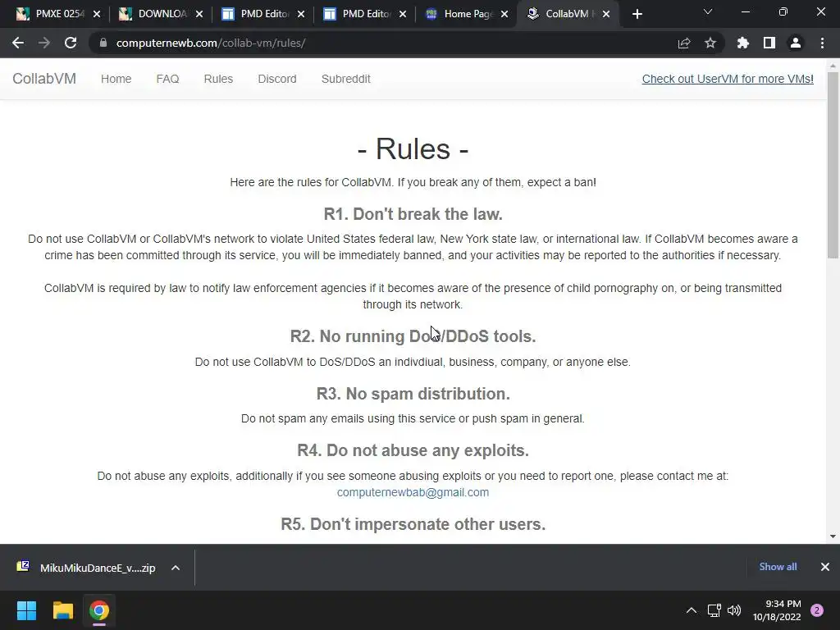Image resolution: width=840 pixels, height=630 pixels.
Task: Go back using the browser back arrow
Action: (18, 43)
